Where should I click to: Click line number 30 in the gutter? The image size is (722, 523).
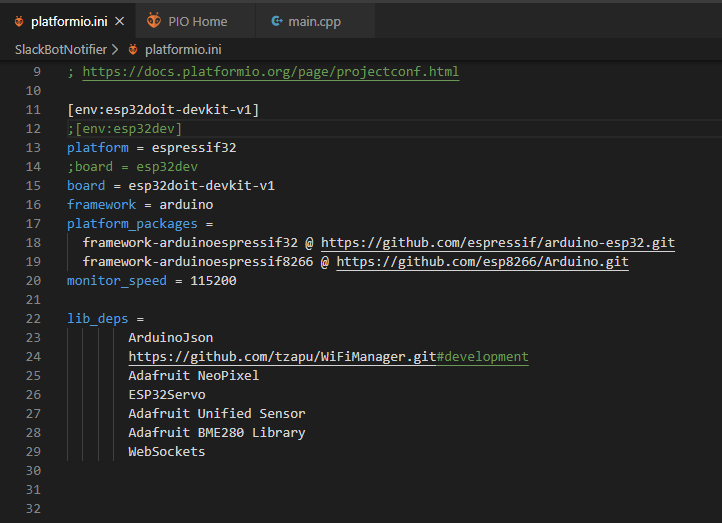(33, 471)
